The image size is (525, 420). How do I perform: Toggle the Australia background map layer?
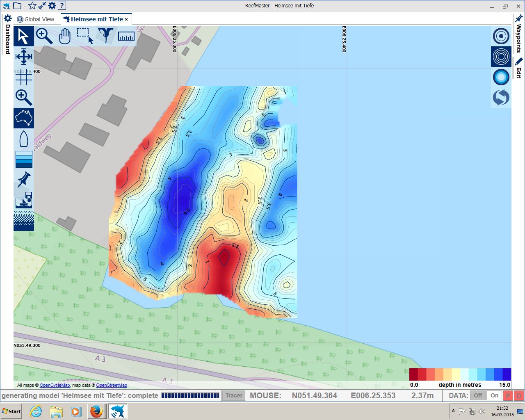(24, 118)
